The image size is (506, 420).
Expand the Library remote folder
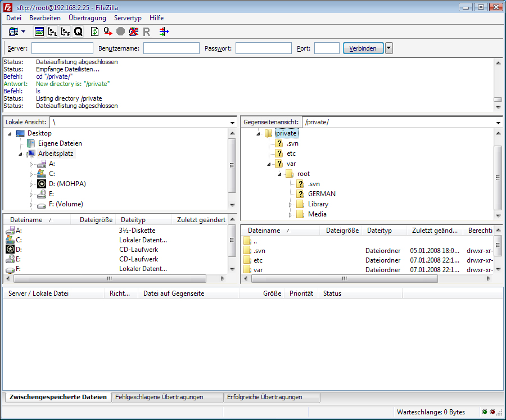(x=290, y=205)
